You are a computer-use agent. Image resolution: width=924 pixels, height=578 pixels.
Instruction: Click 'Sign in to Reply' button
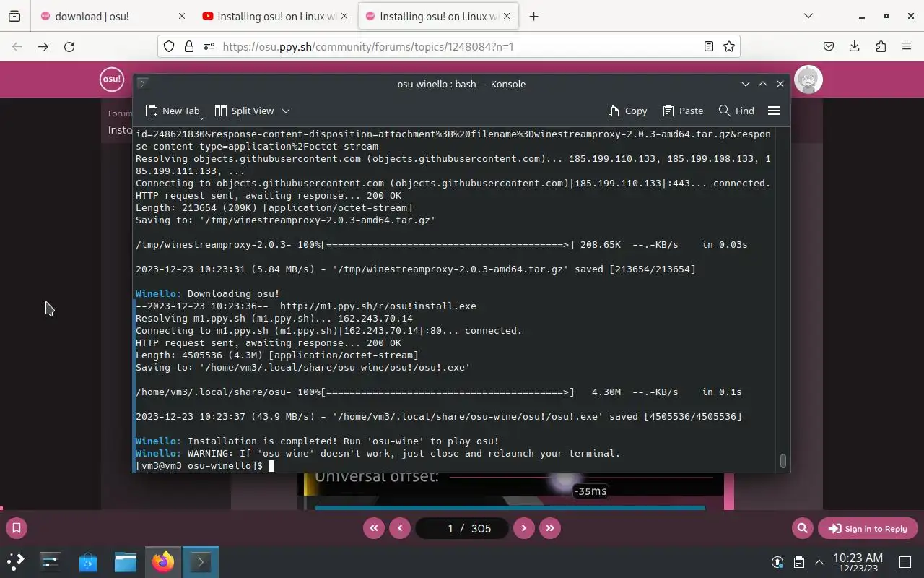click(867, 528)
